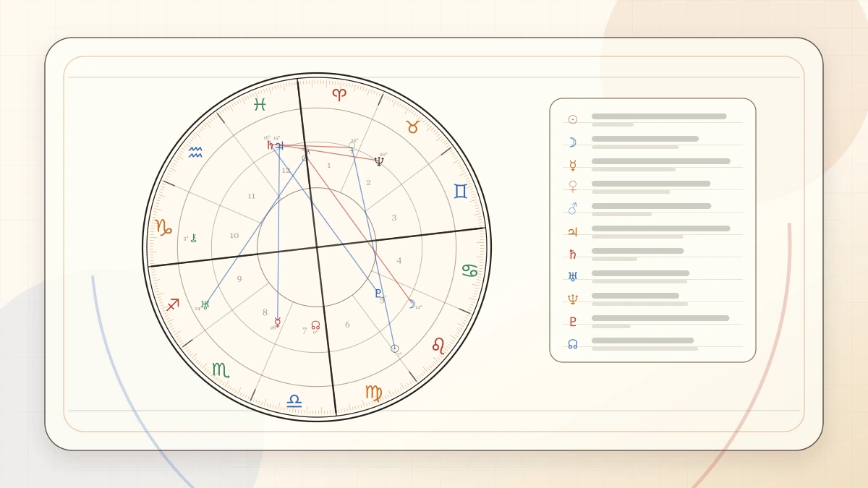The height and width of the screenshot is (488, 868).
Task: Select the Moon crescent in the legend list
Action: (573, 142)
